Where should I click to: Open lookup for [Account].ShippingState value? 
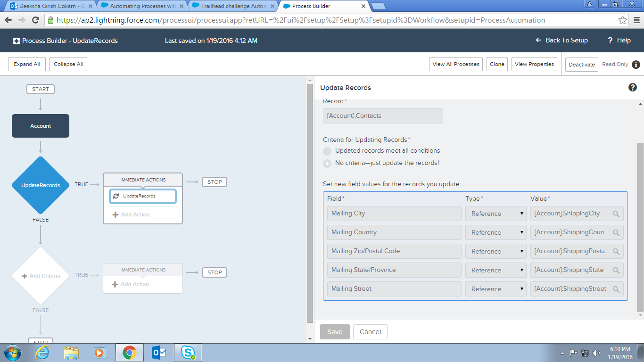click(616, 270)
